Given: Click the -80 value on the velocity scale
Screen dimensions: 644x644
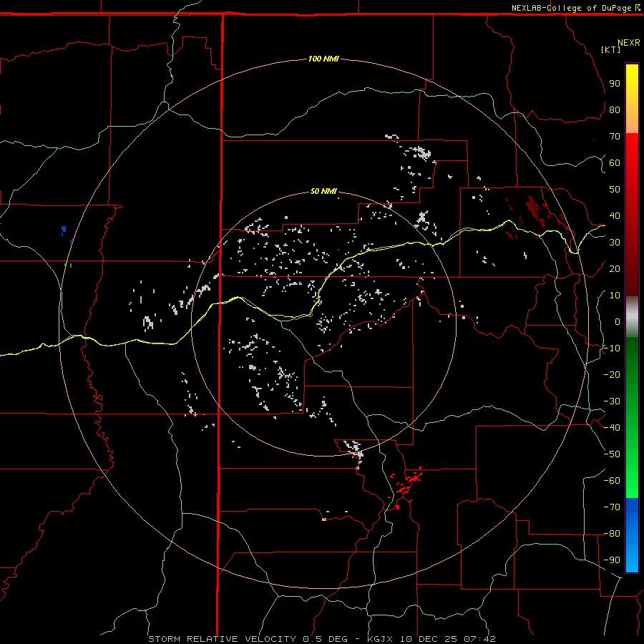Looking at the screenshot, I should (x=612, y=534).
